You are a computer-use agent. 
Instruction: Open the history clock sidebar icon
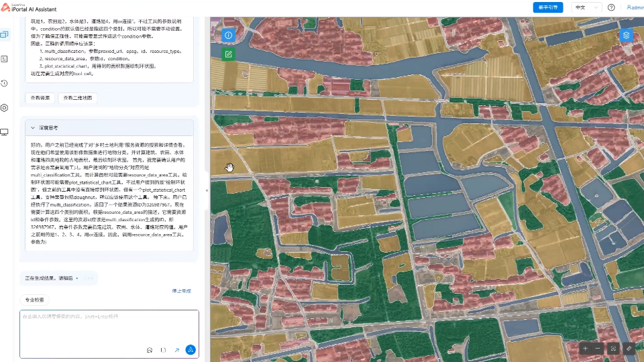pyautogui.click(x=5, y=83)
